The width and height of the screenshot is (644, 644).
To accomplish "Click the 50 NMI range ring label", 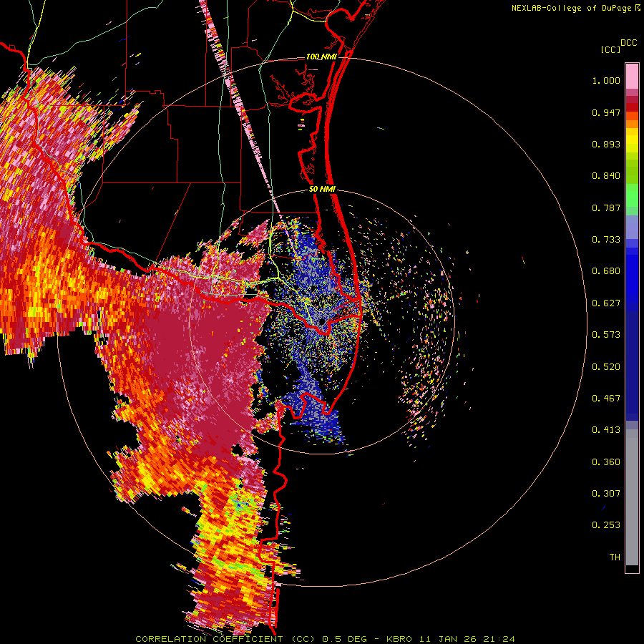I will 323,190.
